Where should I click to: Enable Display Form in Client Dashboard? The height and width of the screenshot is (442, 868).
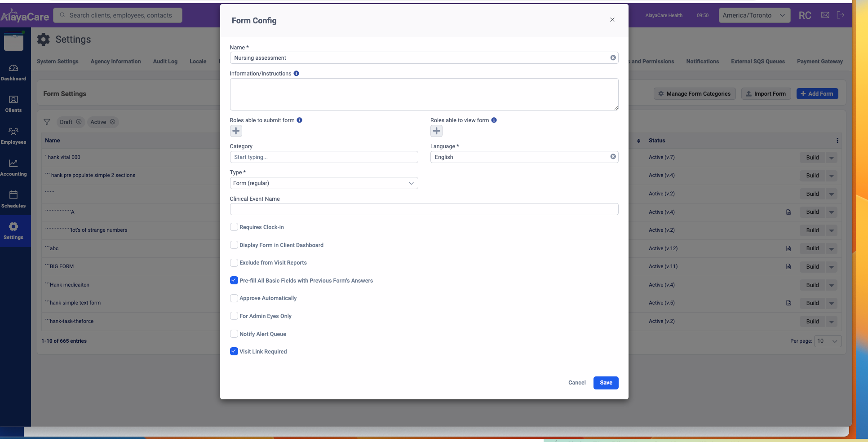click(x=234, y=245)
